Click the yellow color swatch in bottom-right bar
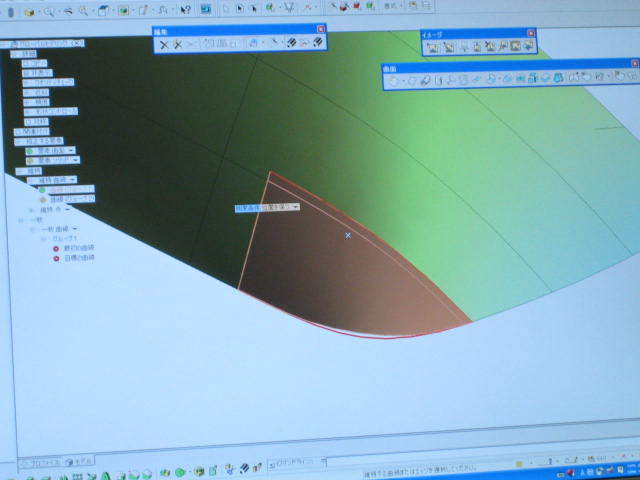This screenshot has height=480, width=640. tap(519, 464)
